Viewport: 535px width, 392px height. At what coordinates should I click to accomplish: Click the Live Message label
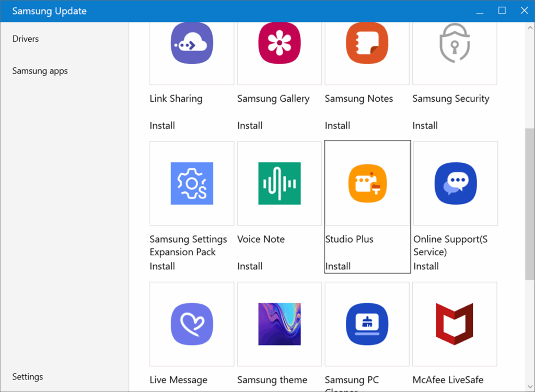point(179,379)
